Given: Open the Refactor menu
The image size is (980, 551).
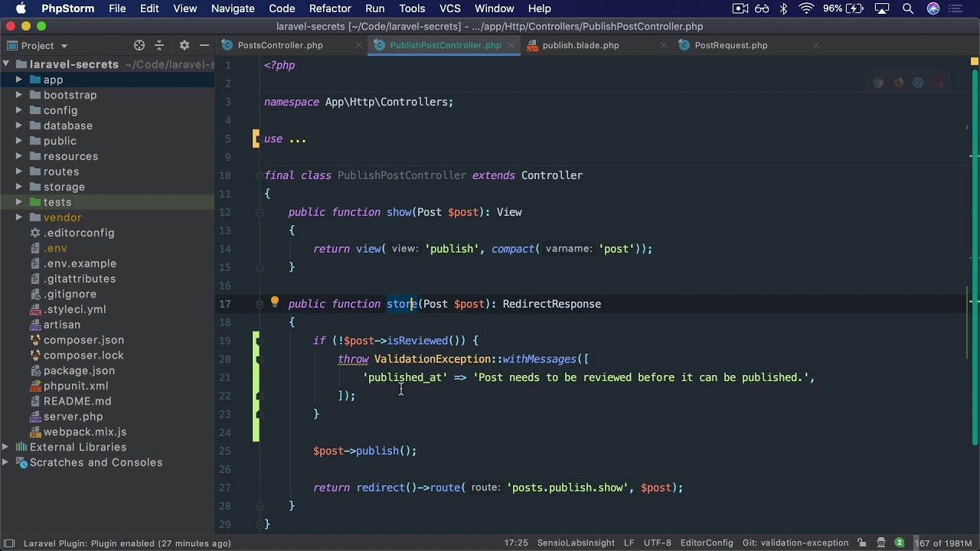Looking at the screenshot, I should coord(330,8).
